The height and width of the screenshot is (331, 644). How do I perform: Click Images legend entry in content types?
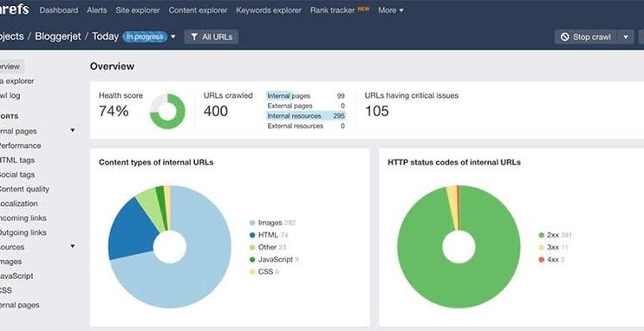[273, 223]
